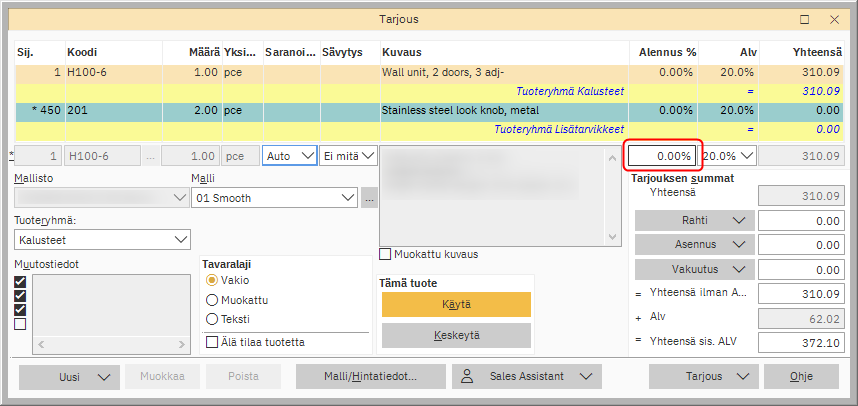Expand the Malli 01 Smooth dropdown
This screenshot has width=858, height=406.
tap(348, 198)
